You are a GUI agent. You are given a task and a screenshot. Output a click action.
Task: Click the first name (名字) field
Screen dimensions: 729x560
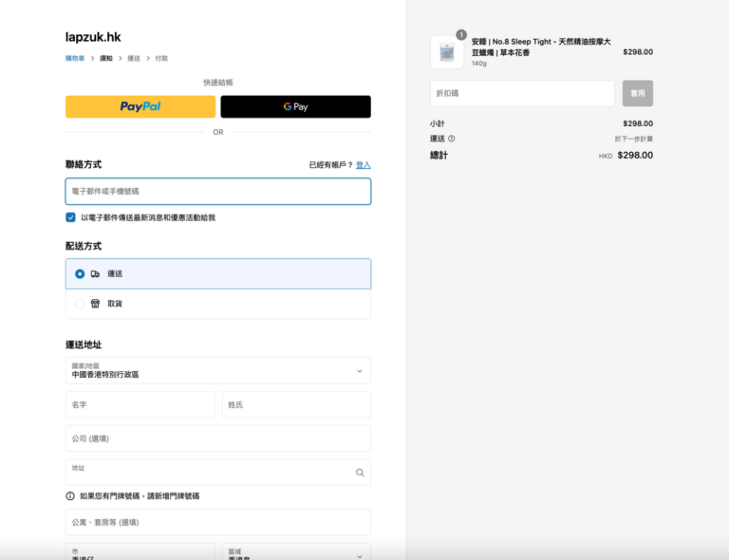[140, 404]
